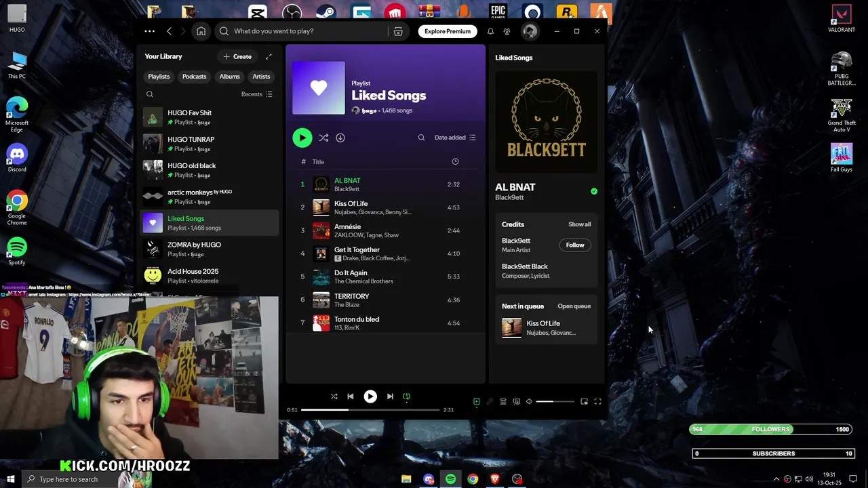Seek within the song progress bar
The width and height of the screenshot is (868, 488).
[370, 410]
